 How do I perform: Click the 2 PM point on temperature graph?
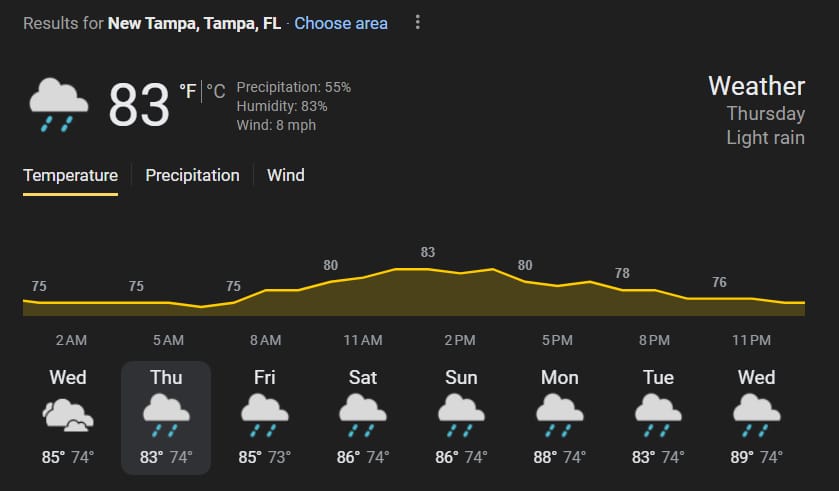point(460,273)
